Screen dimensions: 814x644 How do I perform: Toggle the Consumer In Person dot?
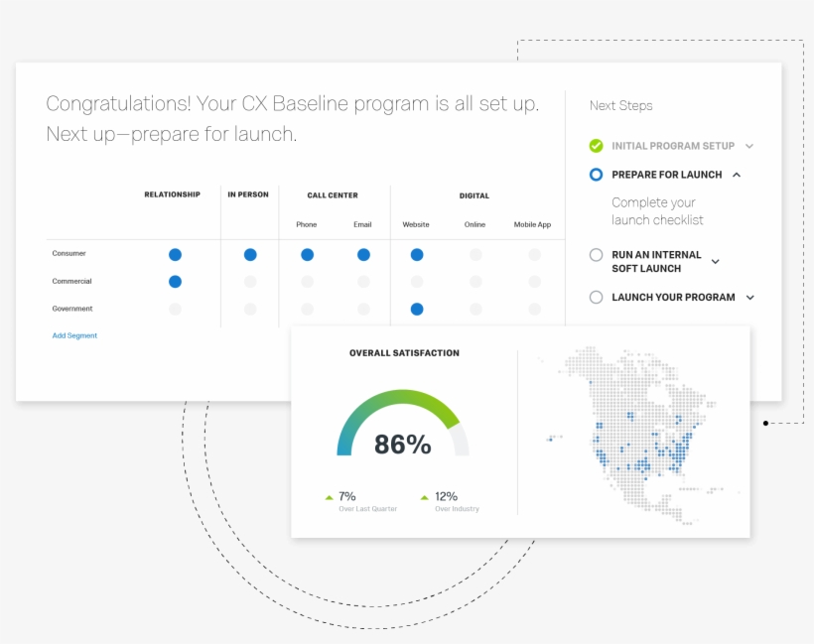click(x=250, y=255)
